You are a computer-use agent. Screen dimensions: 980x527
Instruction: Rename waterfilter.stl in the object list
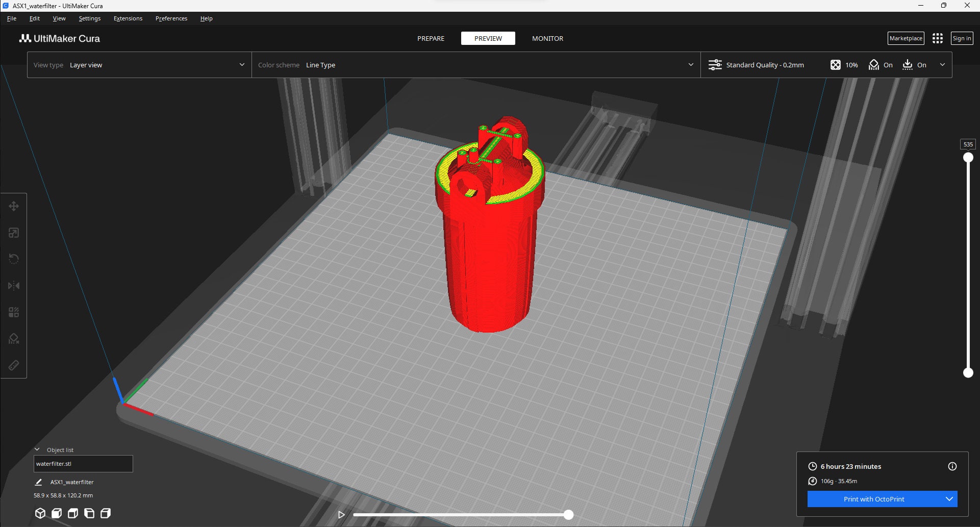pos(83,464)
